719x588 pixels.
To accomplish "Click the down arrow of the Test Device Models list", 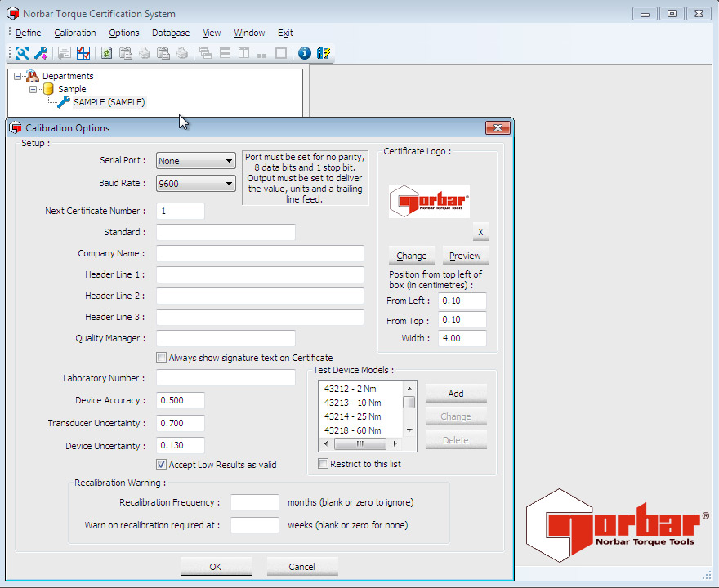I will [x=409, y=430].
